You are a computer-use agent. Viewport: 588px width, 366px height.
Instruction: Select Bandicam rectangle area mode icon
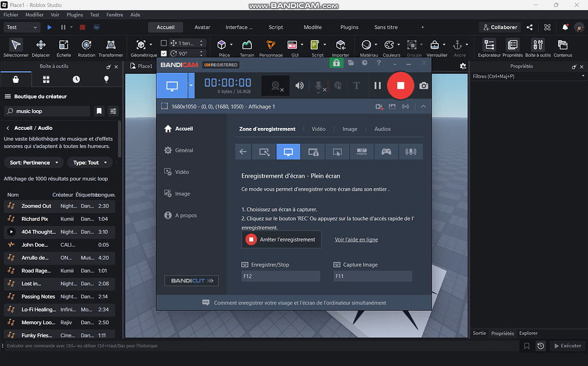264,151
